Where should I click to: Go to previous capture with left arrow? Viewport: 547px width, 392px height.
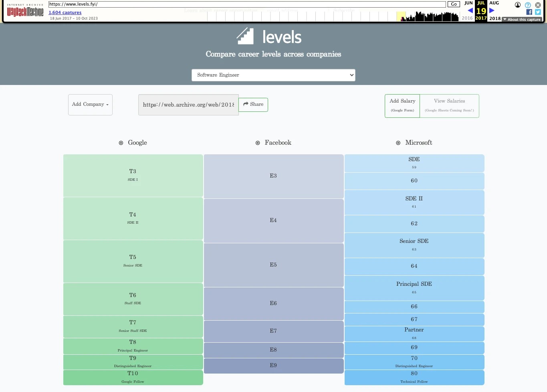tap(470, 11)
